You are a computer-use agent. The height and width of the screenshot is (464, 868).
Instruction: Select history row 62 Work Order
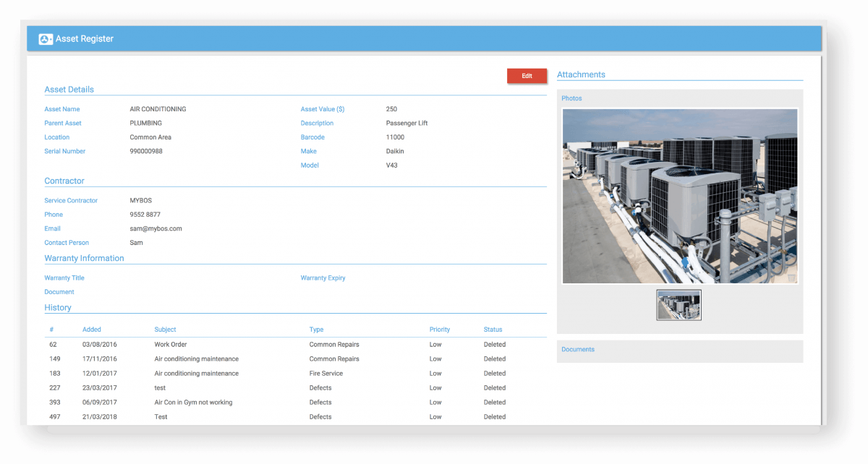tap(295, 345)
